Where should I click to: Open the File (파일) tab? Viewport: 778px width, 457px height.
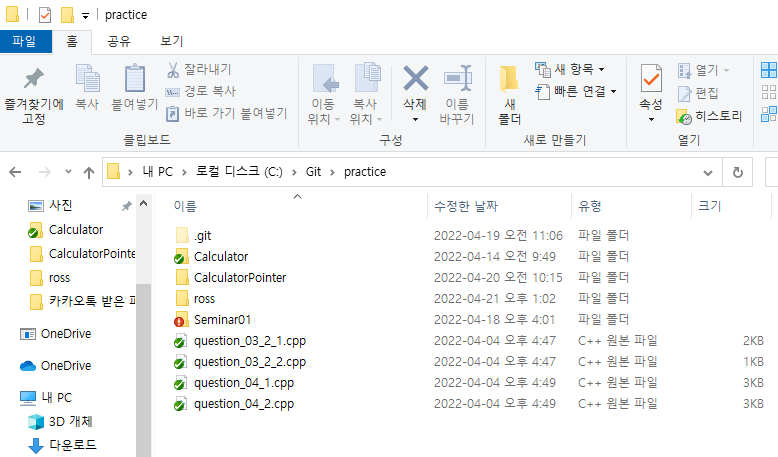click(x=25, y=41)
